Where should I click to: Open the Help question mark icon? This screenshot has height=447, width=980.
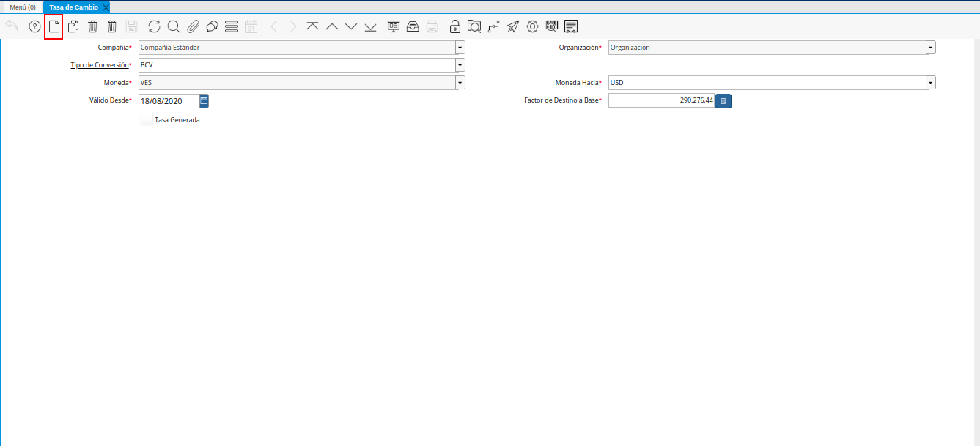pyautogui.click(x=34, y=27)
